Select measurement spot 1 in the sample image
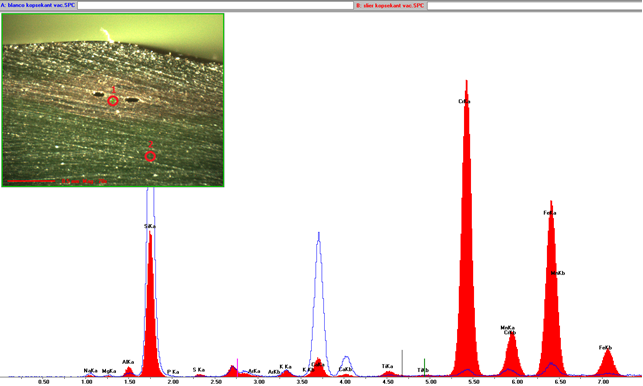 113,100
